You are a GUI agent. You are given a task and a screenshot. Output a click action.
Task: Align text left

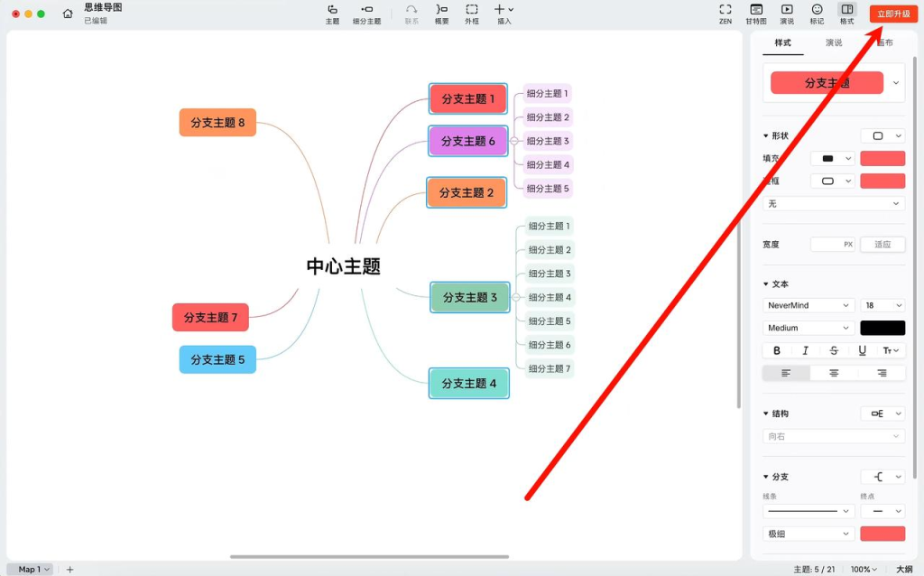[x=786, y=373]
